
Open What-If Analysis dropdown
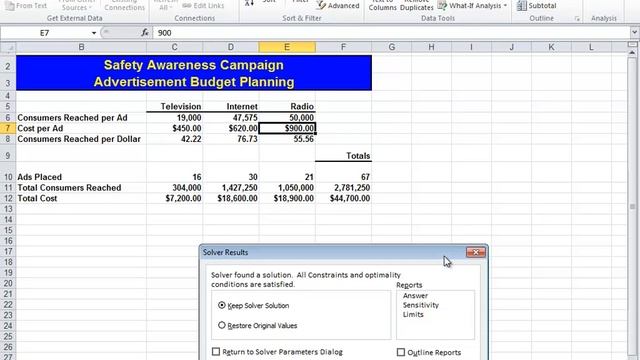pyautogui.click(x=472, y=6)
